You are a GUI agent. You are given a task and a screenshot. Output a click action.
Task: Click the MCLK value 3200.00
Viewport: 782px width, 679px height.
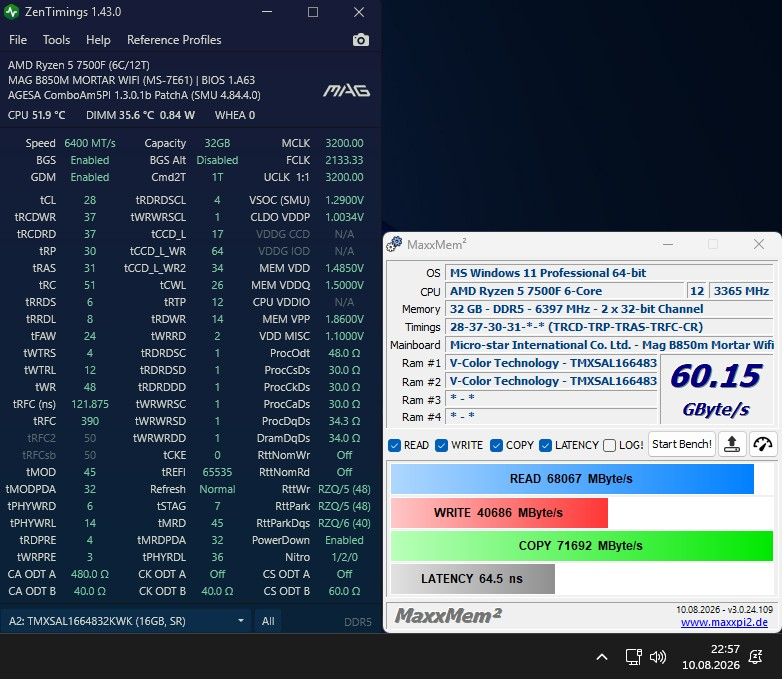coord(344,143)
